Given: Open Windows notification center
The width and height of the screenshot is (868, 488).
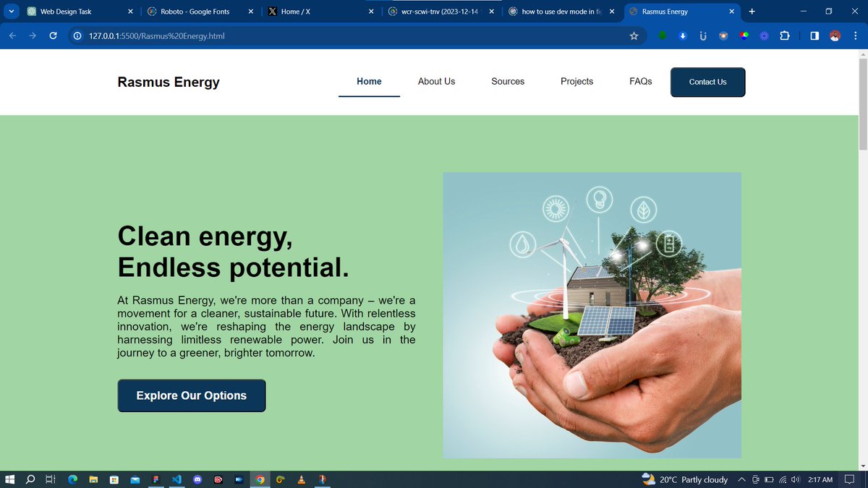Looking at the screenshot, I should (x=851, y=479).
